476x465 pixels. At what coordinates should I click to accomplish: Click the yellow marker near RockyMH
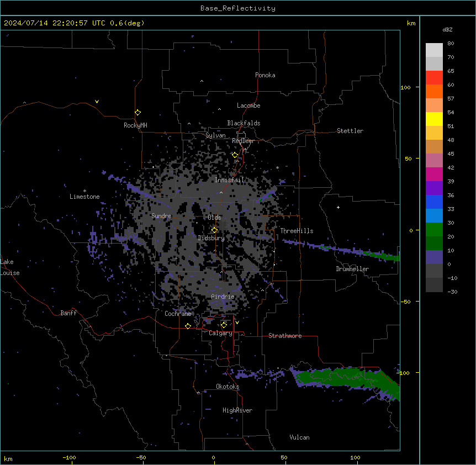(137, 112)
